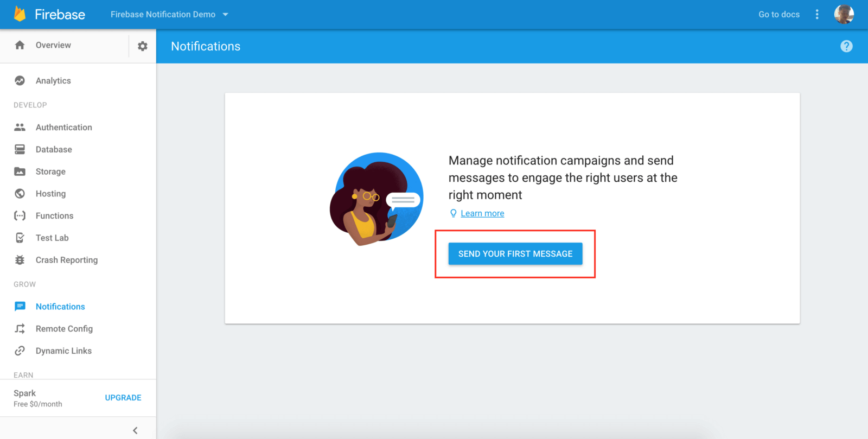Screen dimensions: 868x439
Task: Select Test Lab in the sidebar
Action: (x=52, y=238)
